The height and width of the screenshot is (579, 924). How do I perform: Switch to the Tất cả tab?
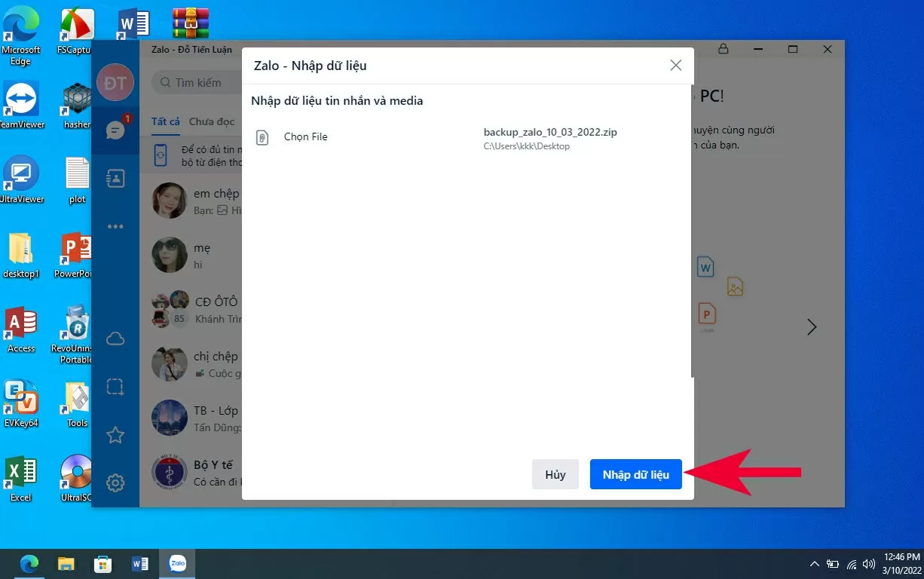pos(165,121)
